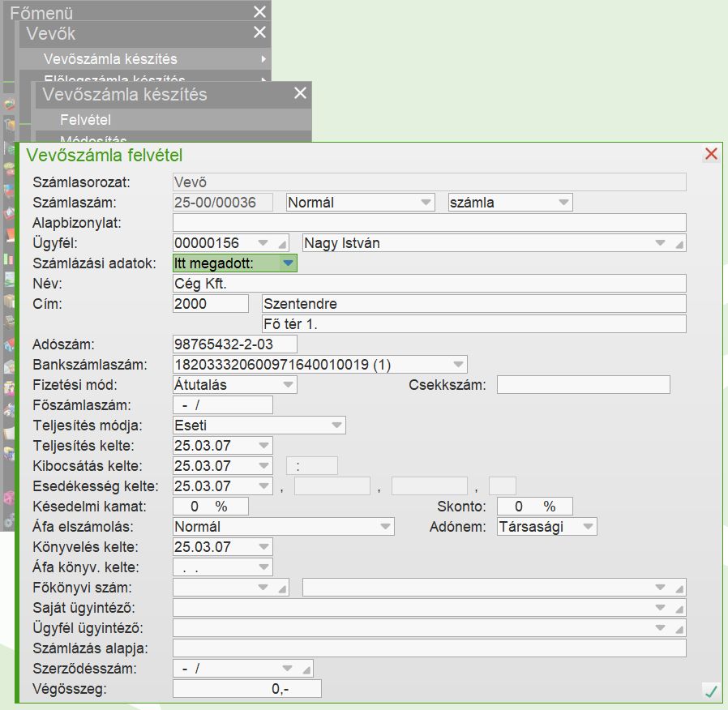
Task: Choose Vevőszámla készítés in the Vevők menu
Action: pyautogui.click(x=110, y=58)
